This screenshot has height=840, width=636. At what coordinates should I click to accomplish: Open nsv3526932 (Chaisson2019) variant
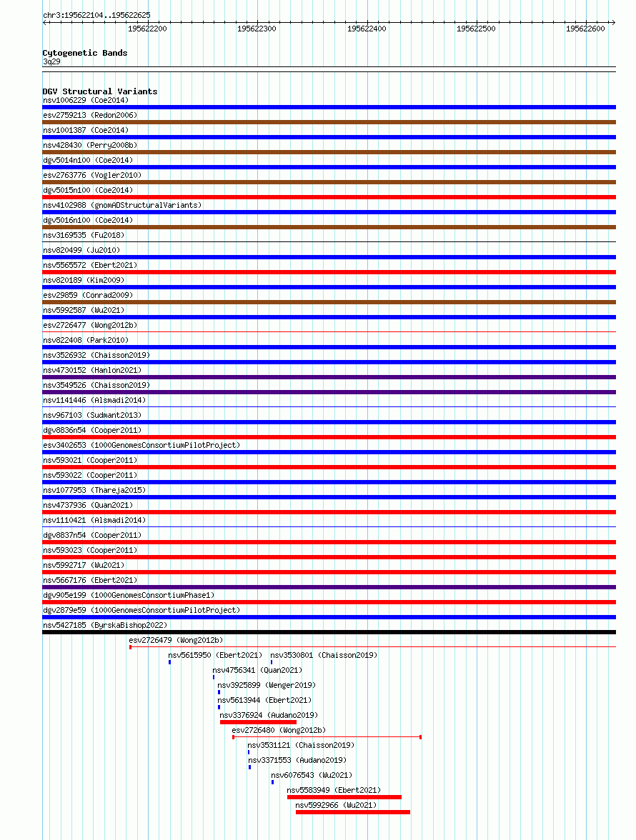pyautogui.click(x=96, y=355)
